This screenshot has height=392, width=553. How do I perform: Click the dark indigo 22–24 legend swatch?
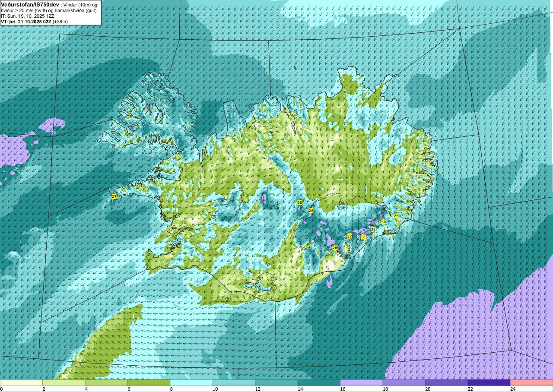click(x=489, y=383)
